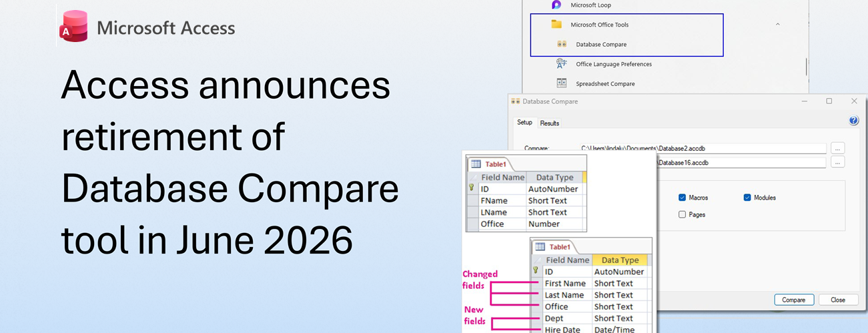Minimize the Database Compare window
Screen dimensions: 868x333
pyautogui.click(x=805, y=101)
